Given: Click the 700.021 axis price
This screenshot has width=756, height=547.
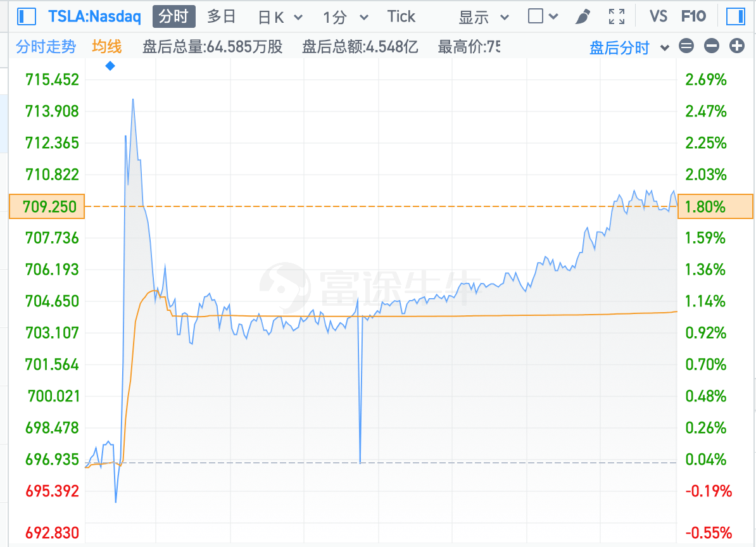Looking at the screenshot, I should [54, 396].
